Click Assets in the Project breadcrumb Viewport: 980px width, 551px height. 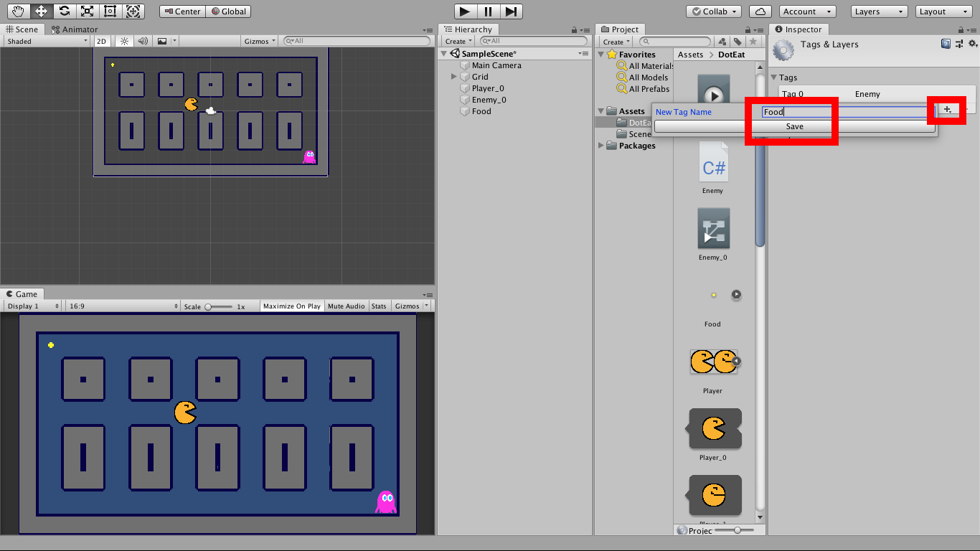pos(691,55)
